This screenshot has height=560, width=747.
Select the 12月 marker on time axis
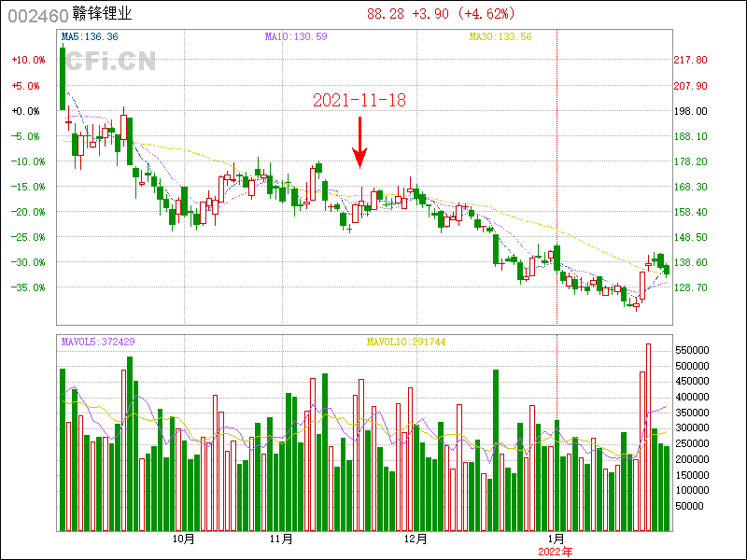click(416, 539)
